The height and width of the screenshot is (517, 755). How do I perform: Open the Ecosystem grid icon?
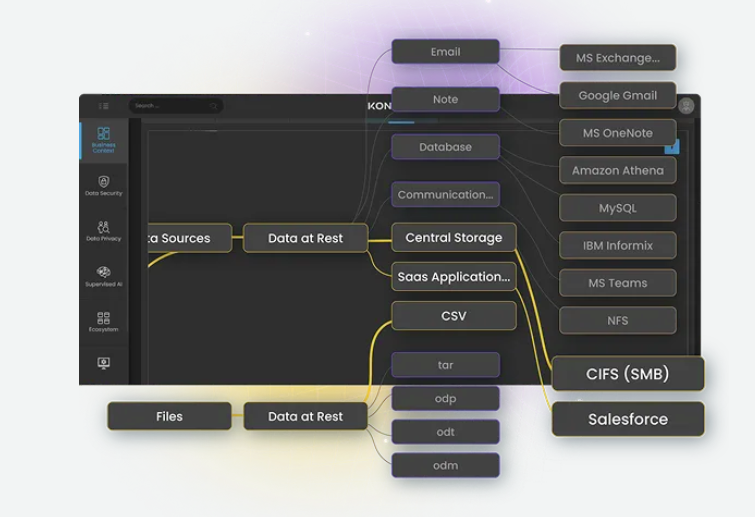pos(103,321)
